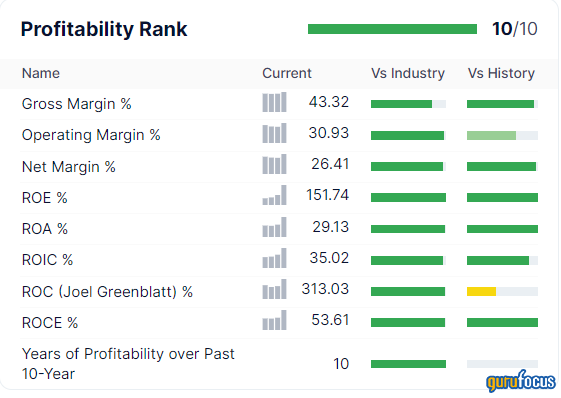
Task: Click the ROA % mini bar chart icon
Action: pos(274,227)
